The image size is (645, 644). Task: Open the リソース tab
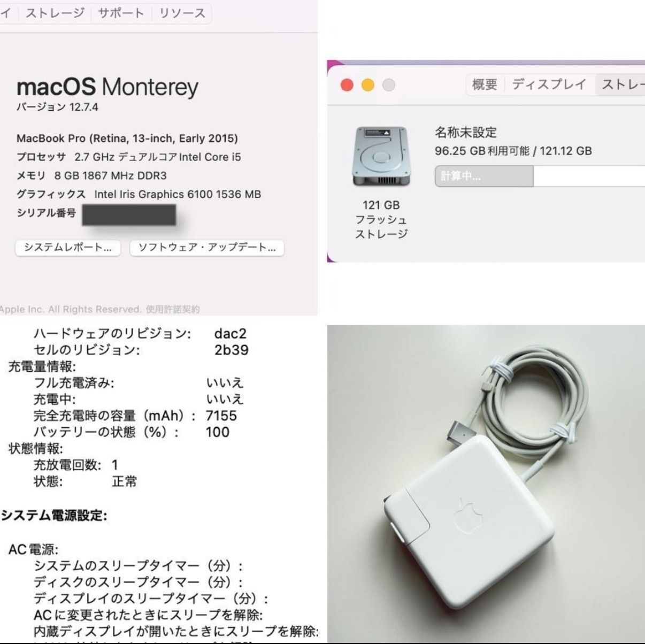pyautogui.click(x=182, y=13)
